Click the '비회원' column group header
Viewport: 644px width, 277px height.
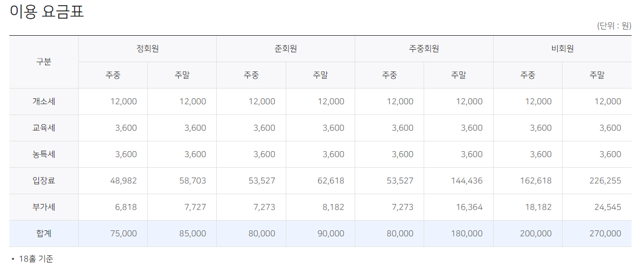tap(562, 49)
